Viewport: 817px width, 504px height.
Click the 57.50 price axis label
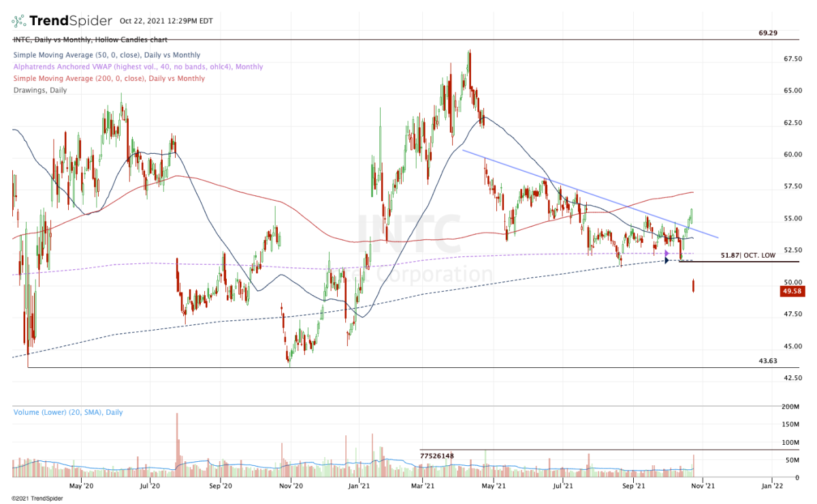pyautogui.click(x=794, y=186)
